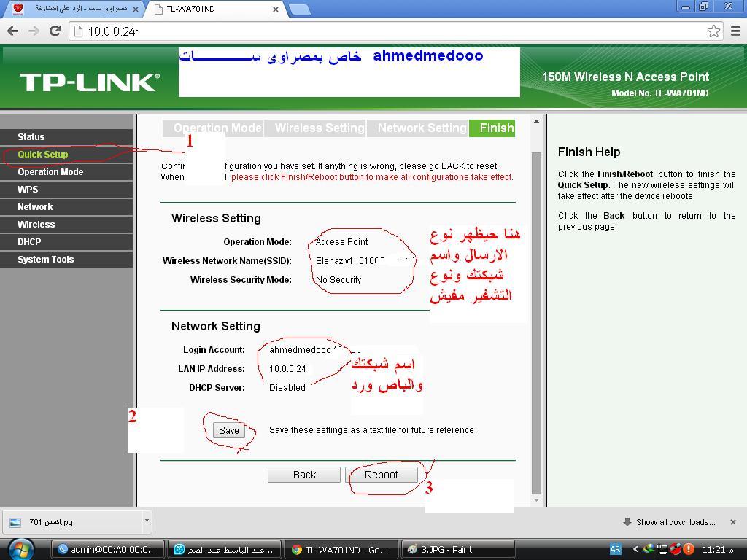The image size is (747, 560).
Task: Click the 'Access Point' operation mode value
Action: (x=341, y=242)
